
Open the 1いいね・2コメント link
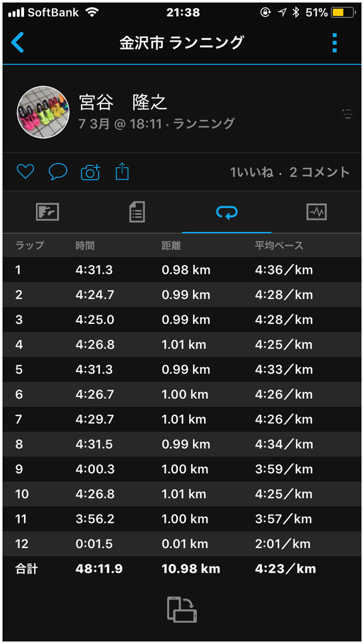(290, 172)
